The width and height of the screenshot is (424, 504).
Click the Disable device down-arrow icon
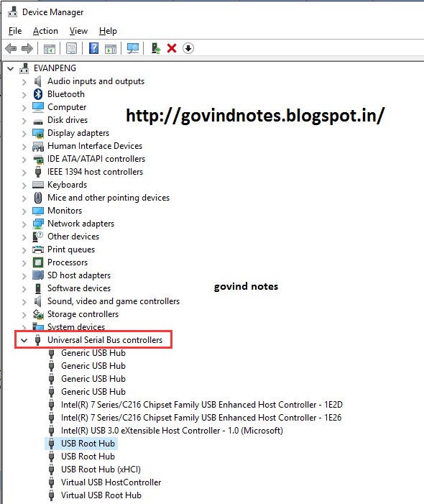click(x=188, y=49)
